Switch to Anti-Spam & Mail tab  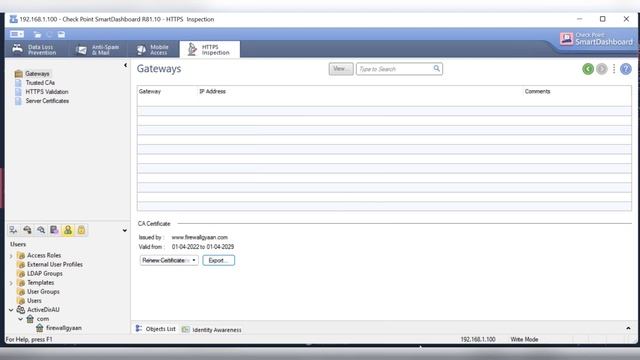pos(98,50)
